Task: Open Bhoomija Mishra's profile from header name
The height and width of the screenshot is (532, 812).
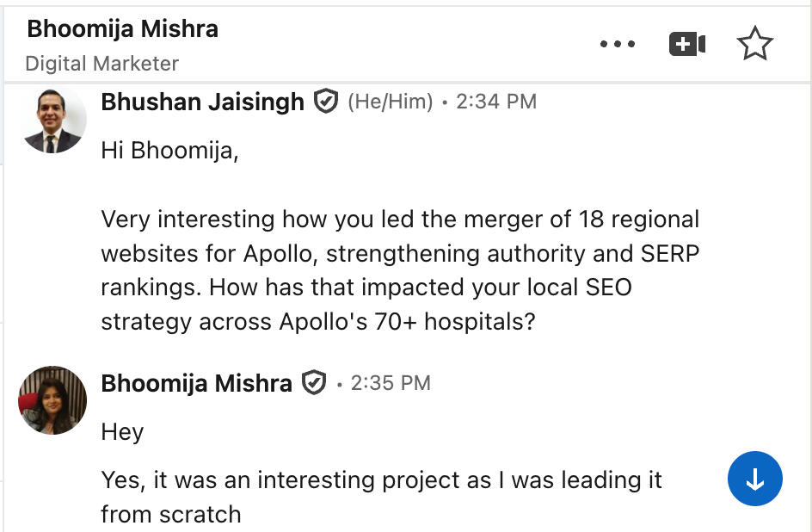Action: [x=122, y=28]
